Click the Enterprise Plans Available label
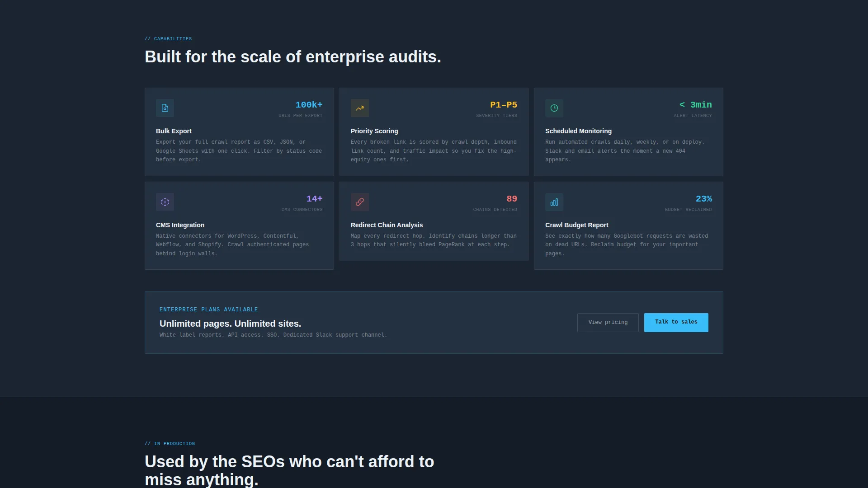Viewport: 868px width, 488px height. (x=208, y=310)
